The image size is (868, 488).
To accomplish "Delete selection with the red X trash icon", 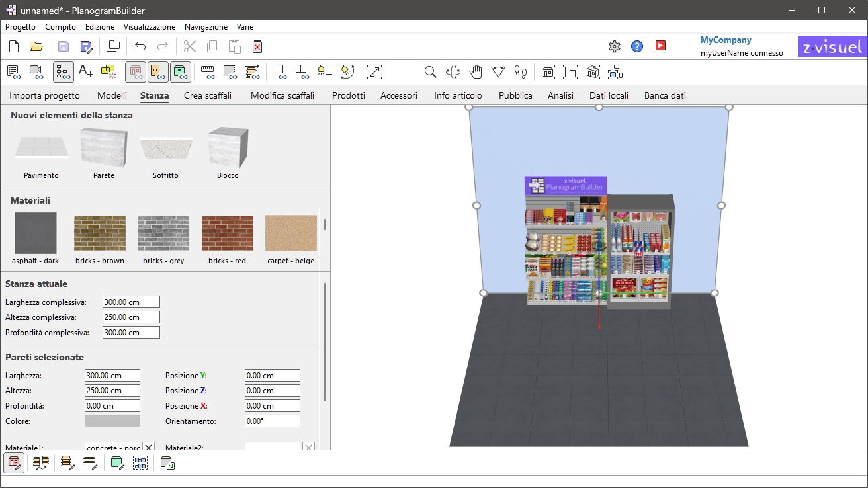I will 257,46.
